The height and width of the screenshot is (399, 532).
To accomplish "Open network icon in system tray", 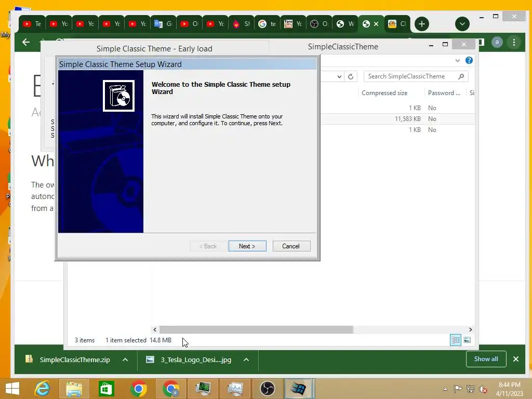I will [471, 389].
